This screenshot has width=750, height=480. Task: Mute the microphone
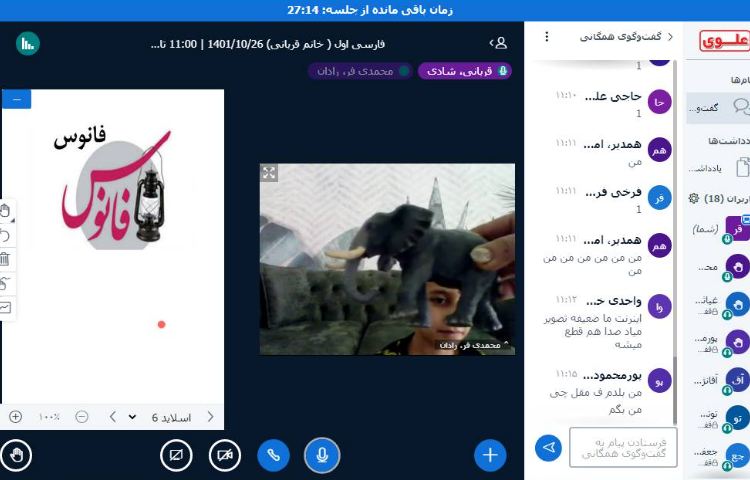pyautogui.click(x=322, y=455)
